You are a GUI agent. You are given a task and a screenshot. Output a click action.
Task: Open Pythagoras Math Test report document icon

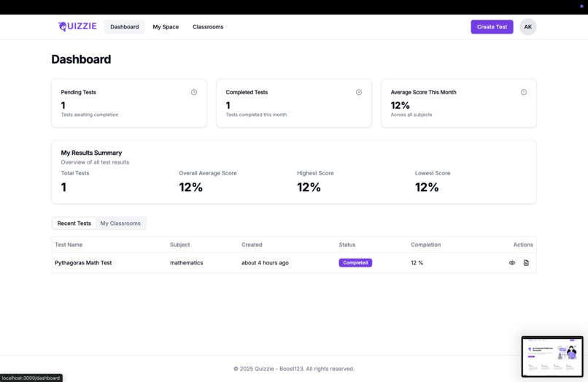tap(526, 262)
